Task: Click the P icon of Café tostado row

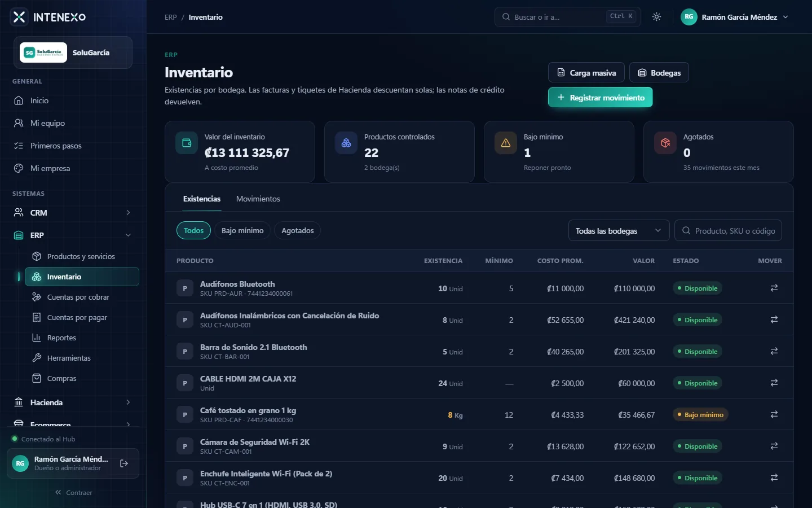Action: pos(184,415)
